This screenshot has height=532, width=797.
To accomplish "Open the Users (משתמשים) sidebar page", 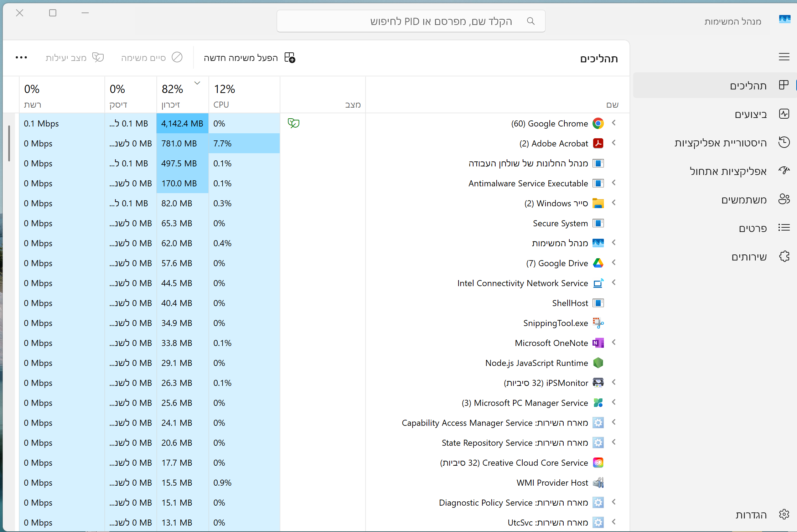I will point(744,200).
